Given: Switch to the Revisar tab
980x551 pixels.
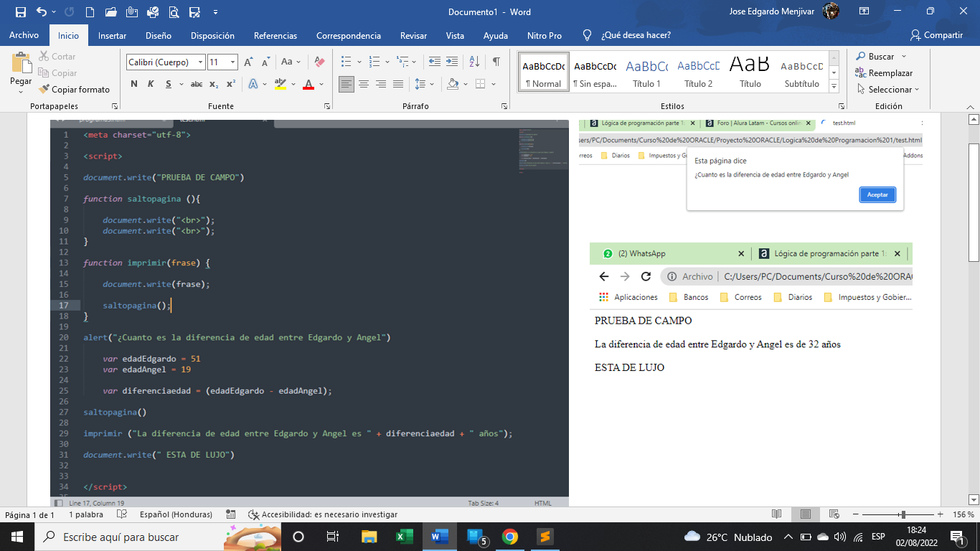Looking at the screenshot, I should click(413, 35).
